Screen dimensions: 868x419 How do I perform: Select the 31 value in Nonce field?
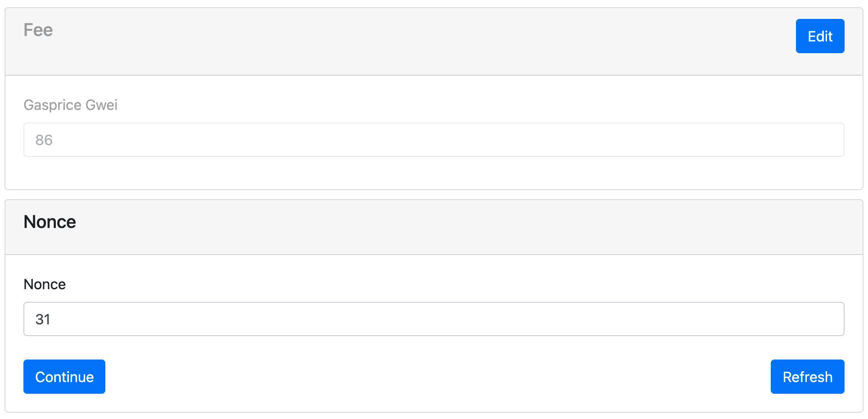[x=43, y=319]
